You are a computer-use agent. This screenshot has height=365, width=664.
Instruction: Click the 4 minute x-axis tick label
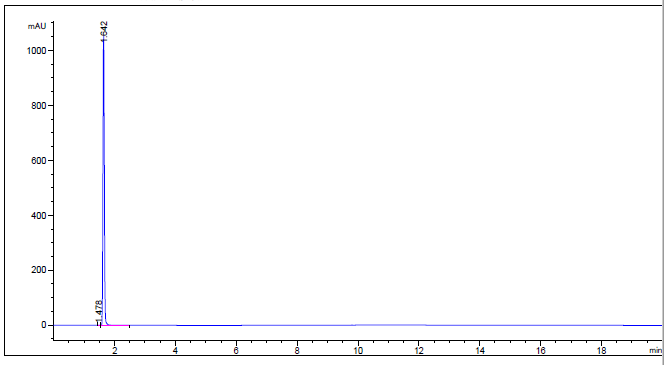point(175,351)
